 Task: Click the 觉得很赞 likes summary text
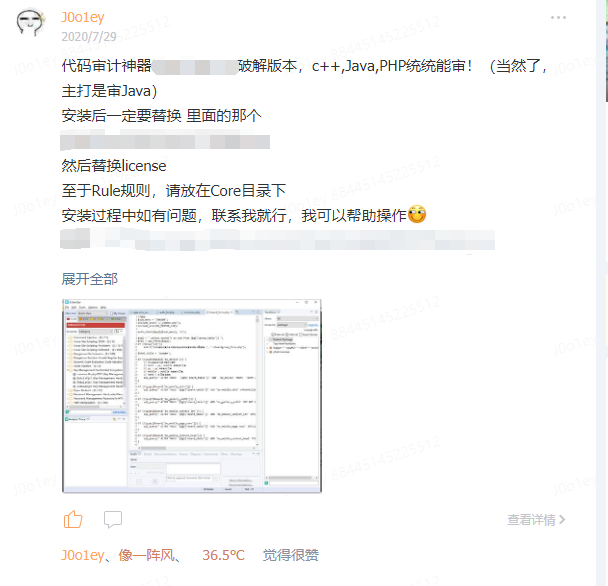click(291, 555)
